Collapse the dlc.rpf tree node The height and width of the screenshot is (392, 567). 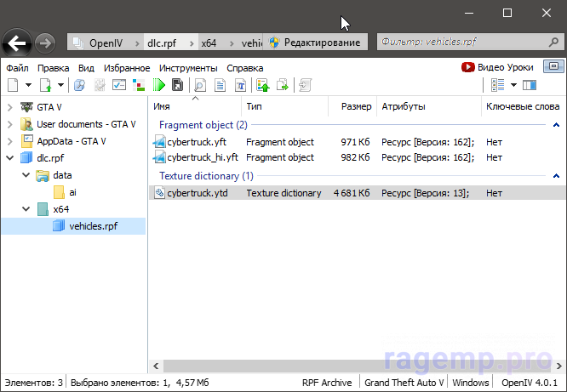tap(10, 158)
